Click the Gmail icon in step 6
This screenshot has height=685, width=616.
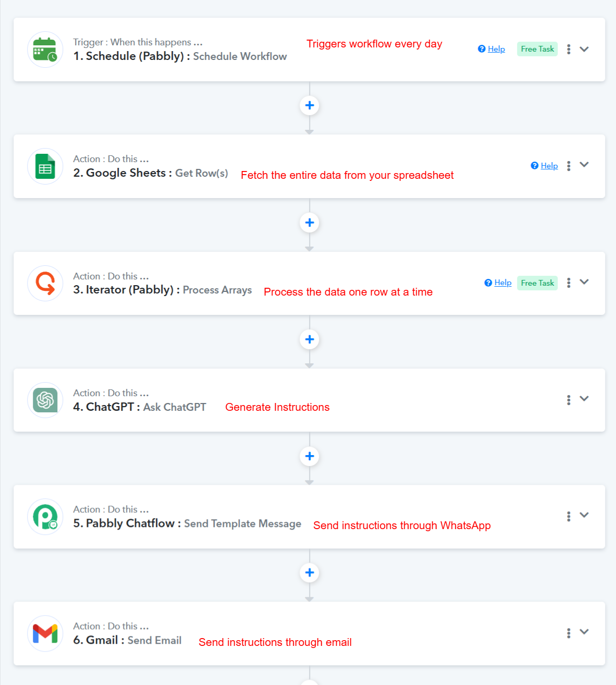point(45,633)
